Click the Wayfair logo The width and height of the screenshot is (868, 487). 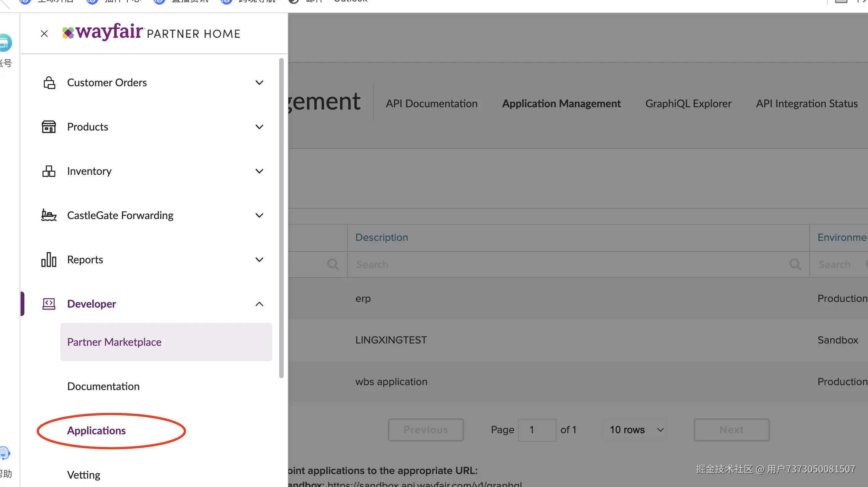[103, 32]
